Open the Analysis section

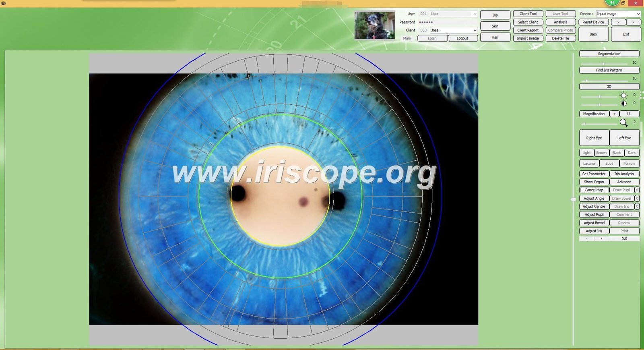(560, 22)
